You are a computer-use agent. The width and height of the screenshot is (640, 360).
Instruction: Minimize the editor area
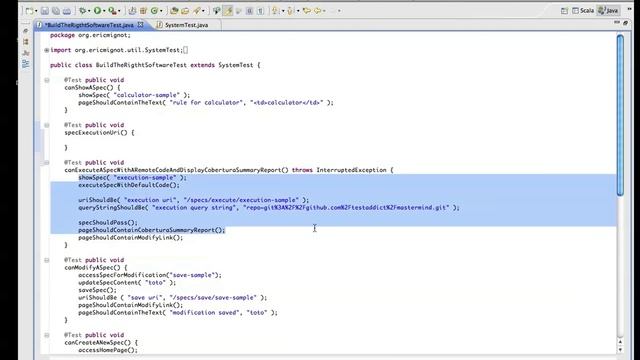pyautogui.click(x=617, y=23)
